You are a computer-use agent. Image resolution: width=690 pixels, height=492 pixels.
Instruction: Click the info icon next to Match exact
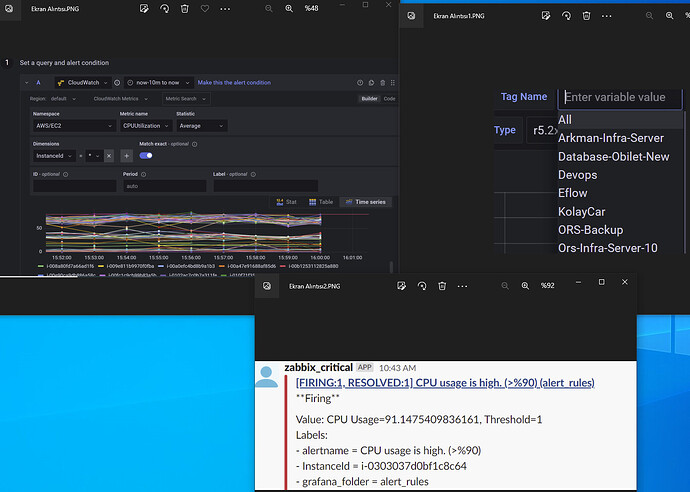point(195,144)
